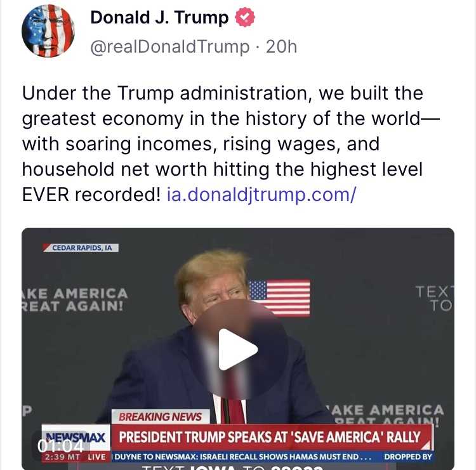
Task: Open the post via 20h timestamp
Action: click(281, 47)
